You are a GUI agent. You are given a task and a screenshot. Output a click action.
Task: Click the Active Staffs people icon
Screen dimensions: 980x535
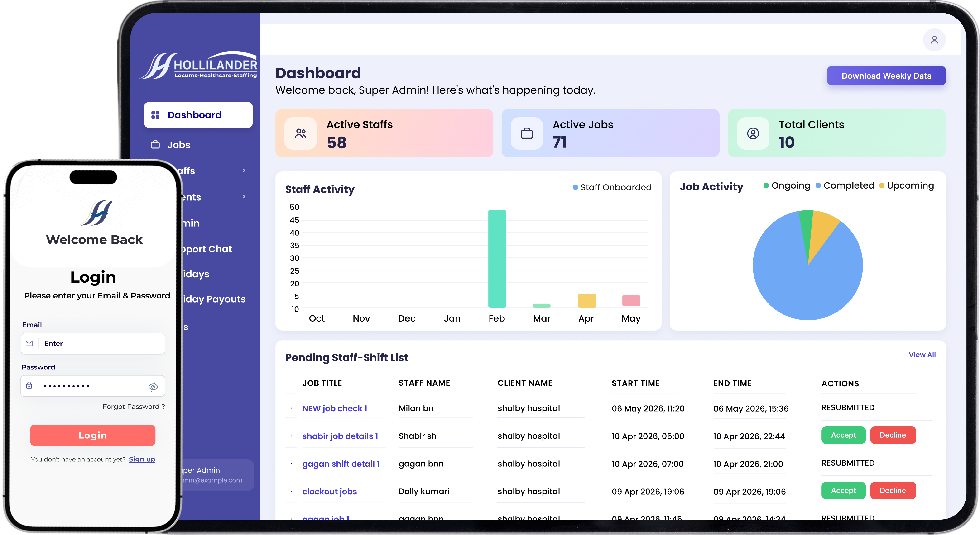tap(300, 133)
